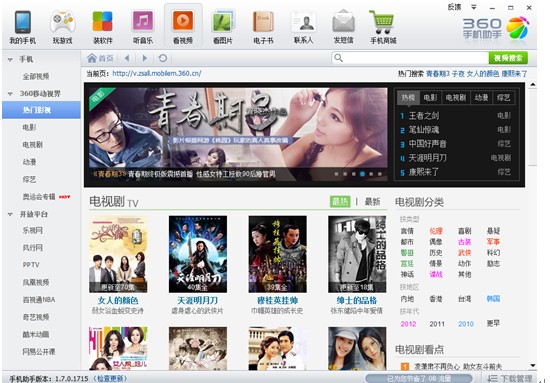Open 下载管理 download manager

click(511, 379)
